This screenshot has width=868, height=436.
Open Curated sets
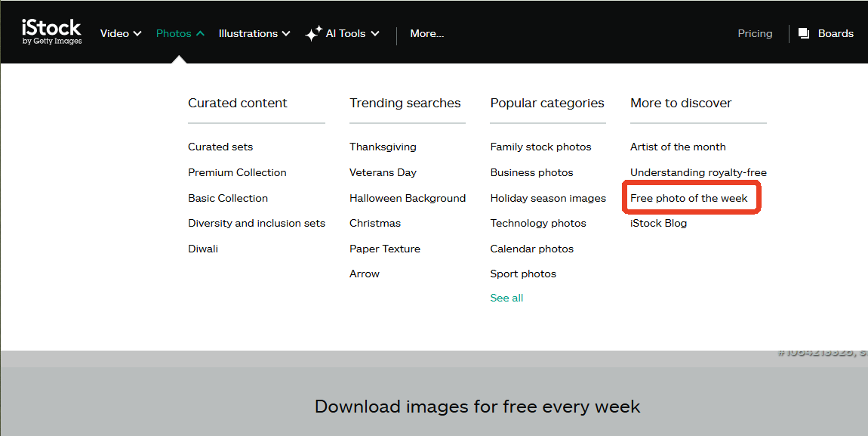coord(220,147)
